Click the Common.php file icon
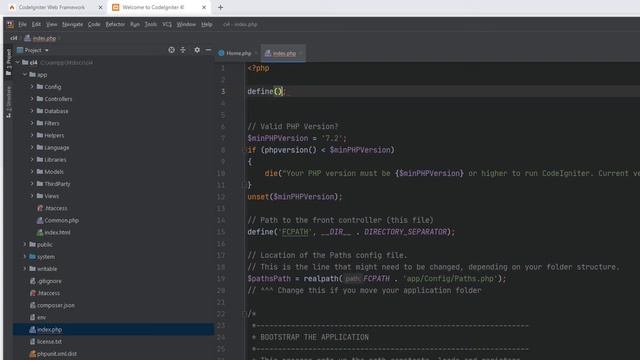Viewport: 640px width, 360px height. pos(40,220)
